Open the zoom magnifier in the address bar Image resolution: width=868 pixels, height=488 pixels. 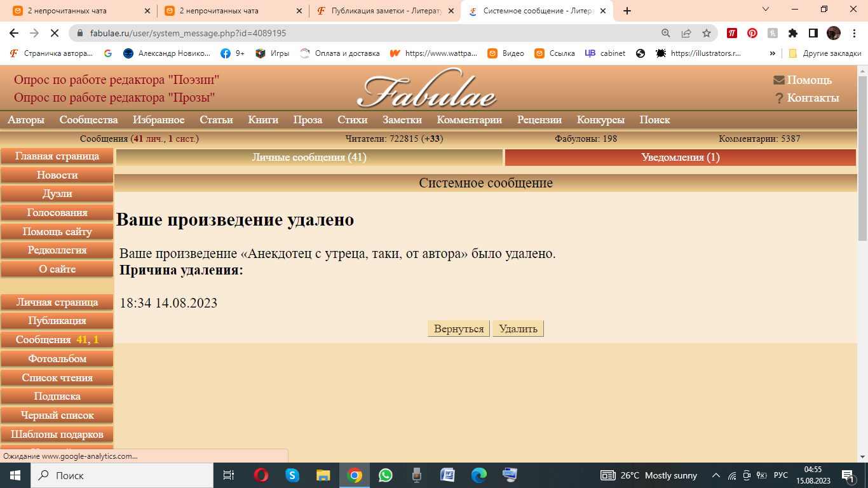tap(666, 33)
